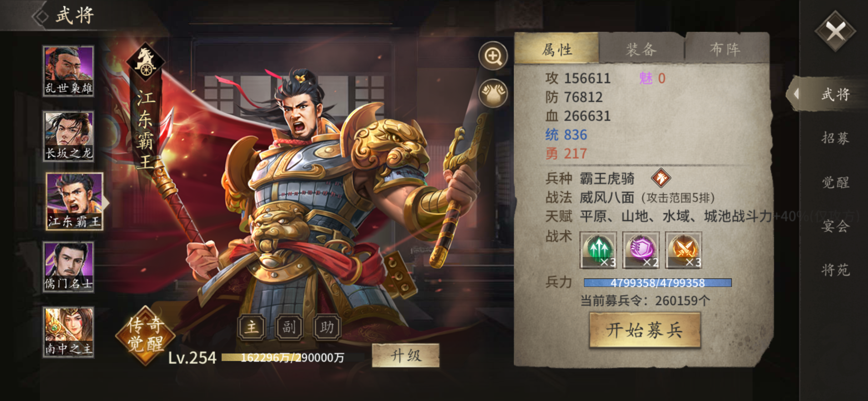Click the 升级 level up button

[406, 355]
